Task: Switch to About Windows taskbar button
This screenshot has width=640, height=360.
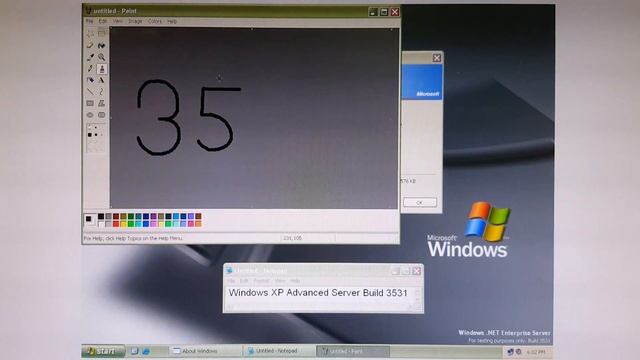Action: 205,351
